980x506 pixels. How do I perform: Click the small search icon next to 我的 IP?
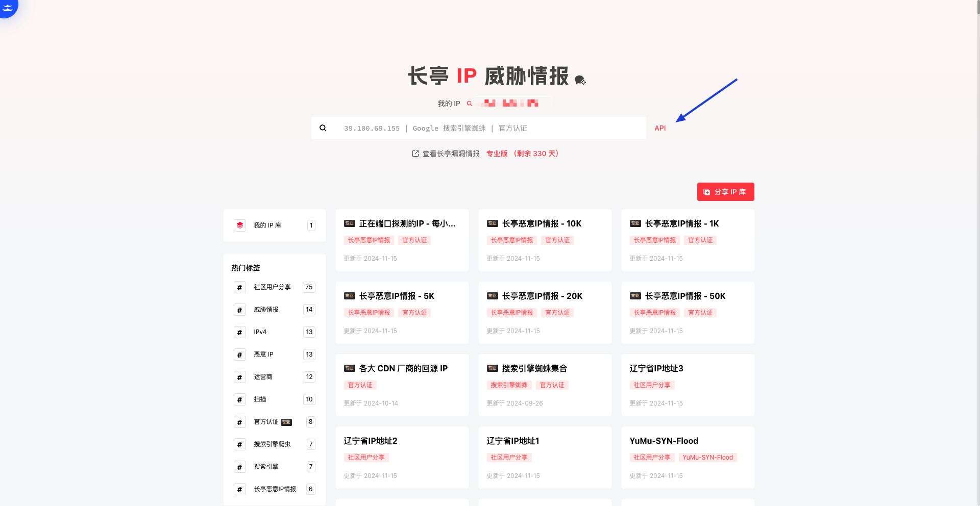pos(470,104)
